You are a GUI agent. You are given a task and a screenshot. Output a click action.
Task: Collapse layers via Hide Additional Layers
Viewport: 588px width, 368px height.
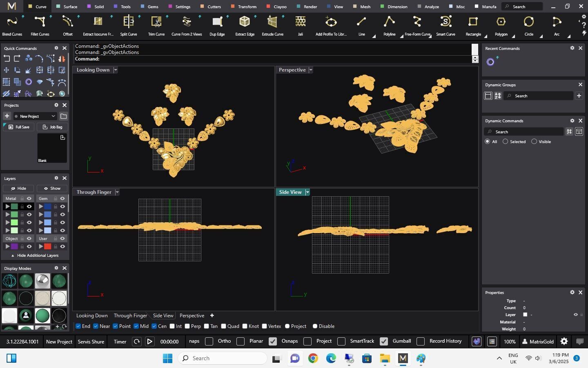pos(35,256)
